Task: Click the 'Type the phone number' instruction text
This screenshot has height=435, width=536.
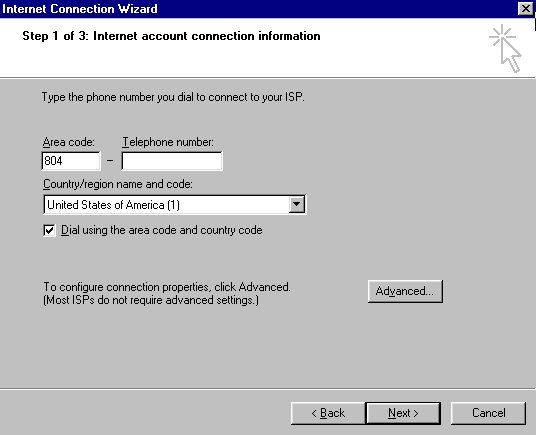Action: tap(173, 97)
